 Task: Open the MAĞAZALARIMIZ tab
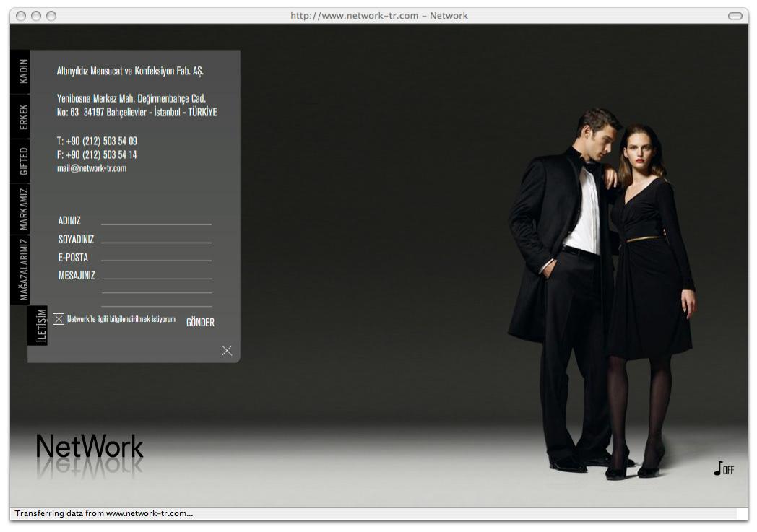pos(20,270)
